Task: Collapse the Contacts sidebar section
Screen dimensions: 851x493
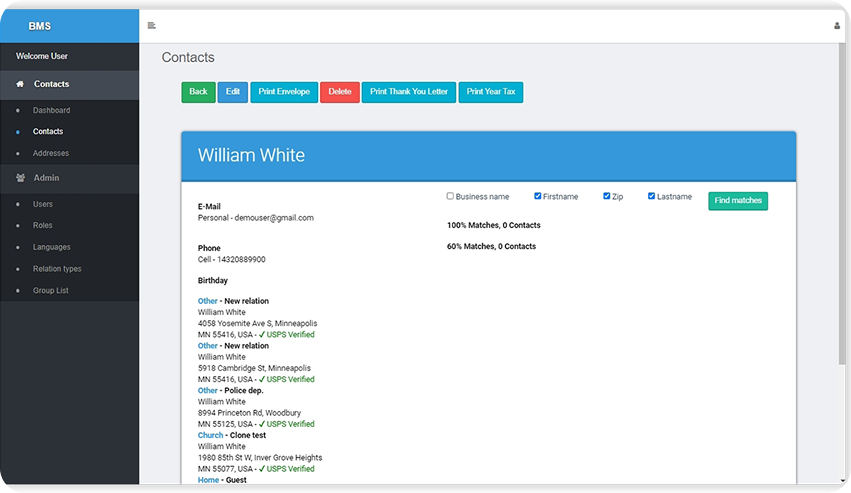Action: (51, 85)
